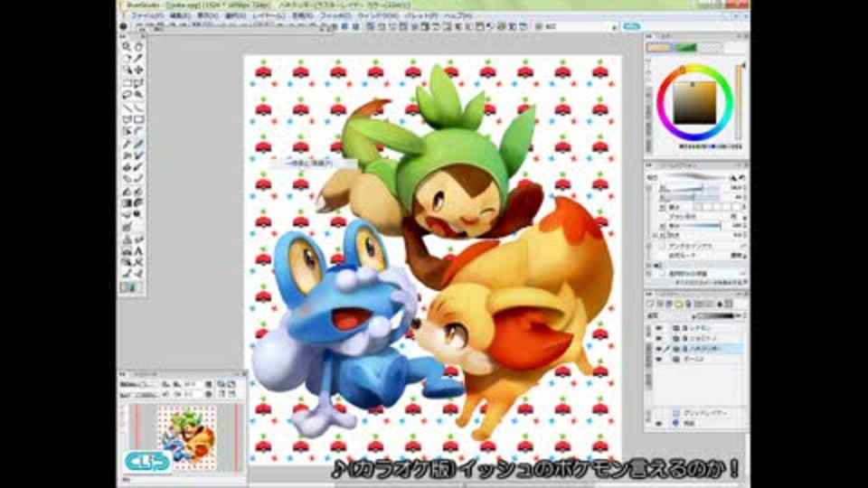Toggle the アンチエイリアス checkbox
Image resolution: width=868 pixels, height=488 pixels.
[x=662, y=245]
